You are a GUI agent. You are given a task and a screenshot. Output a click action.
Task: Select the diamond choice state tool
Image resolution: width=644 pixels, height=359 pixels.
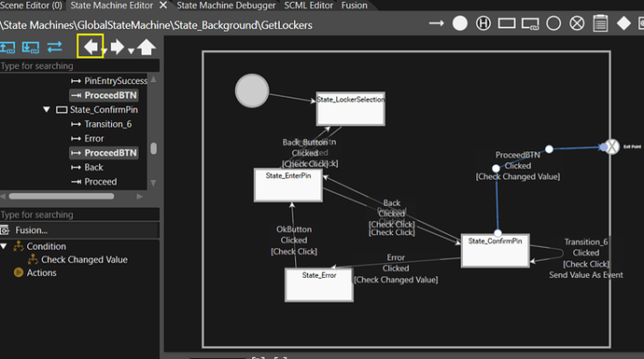(623, 23)
